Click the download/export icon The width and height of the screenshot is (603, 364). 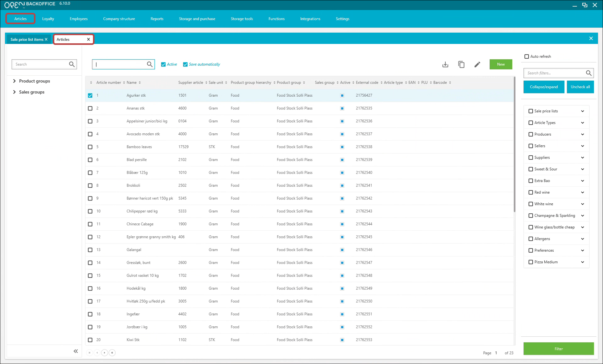click(445, 64)
